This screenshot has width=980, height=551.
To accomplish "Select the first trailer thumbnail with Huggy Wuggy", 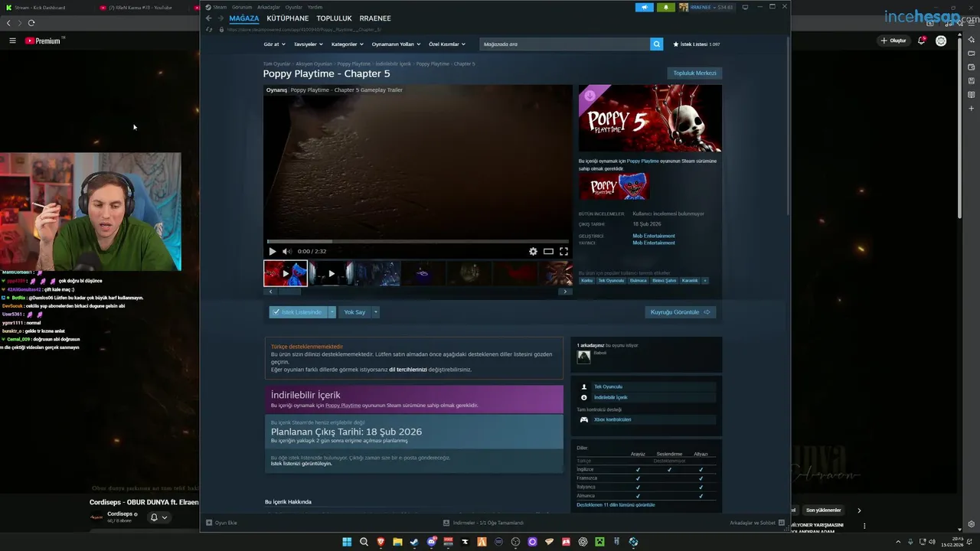I will coord(286,273).
